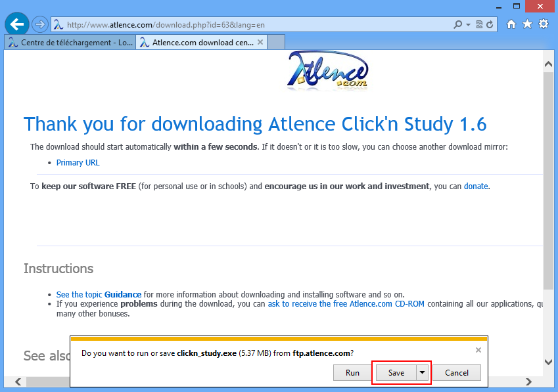
Task: Open the See the topic Guidance link
Action: 99,295
